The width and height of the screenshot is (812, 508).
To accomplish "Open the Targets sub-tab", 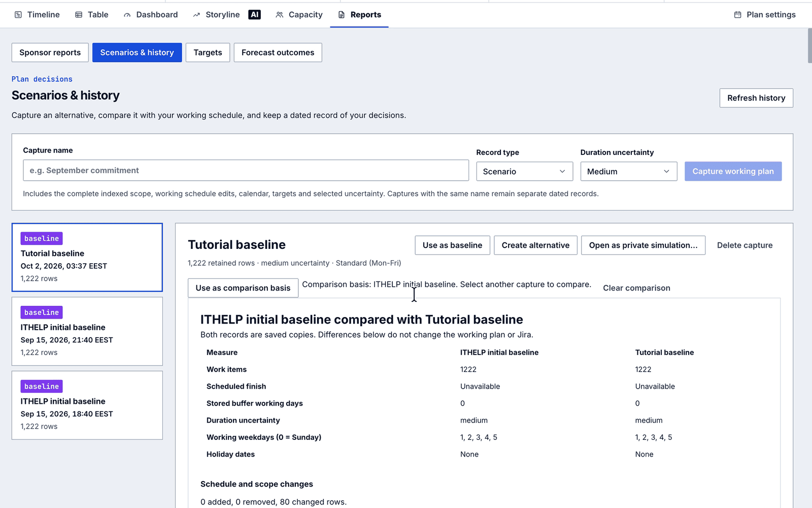I will pos(208,52).
